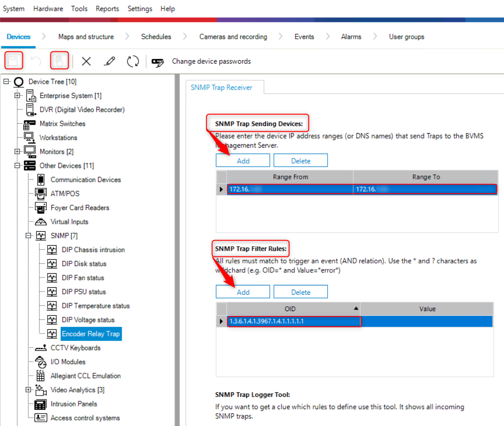The image size is (504, 426).
Task: Click the Undo arrow icon
Action: pos(36,61)
